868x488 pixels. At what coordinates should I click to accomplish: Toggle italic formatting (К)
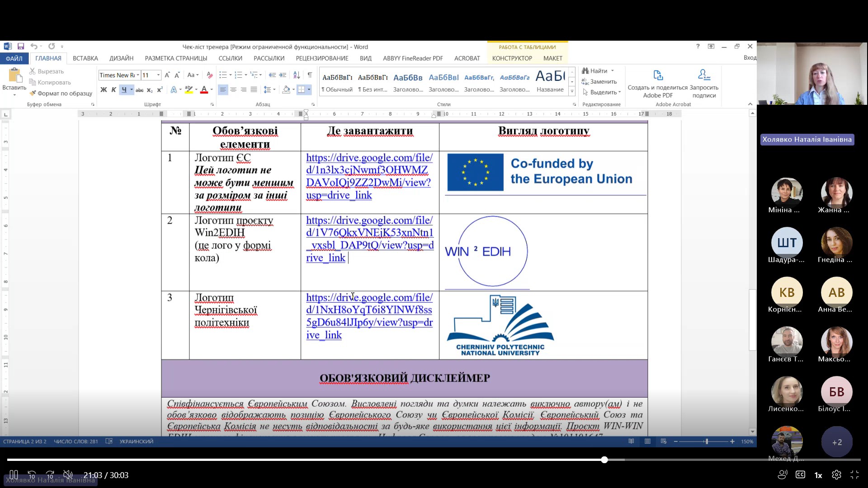(113, 89)
